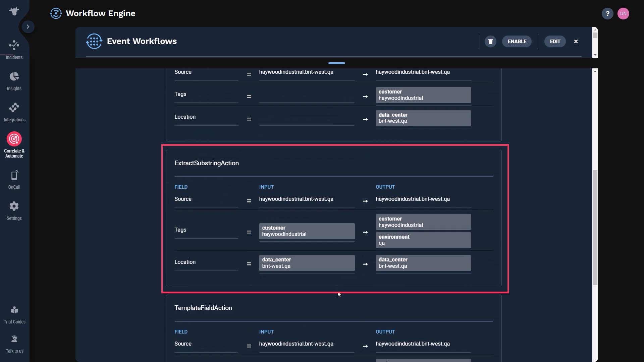Click the Workflow Engine logo icon
Screen dimensions: 644x362
(56, 13)
